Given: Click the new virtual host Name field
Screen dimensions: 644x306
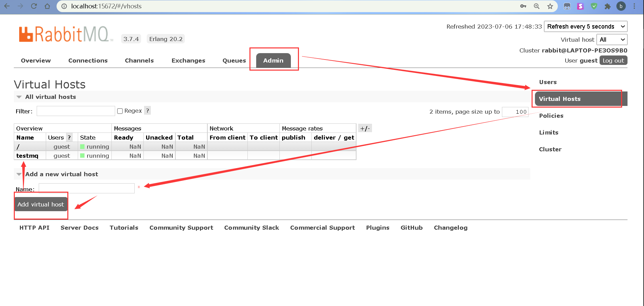Looking at the screenshot, I should [x=87, y=188].
